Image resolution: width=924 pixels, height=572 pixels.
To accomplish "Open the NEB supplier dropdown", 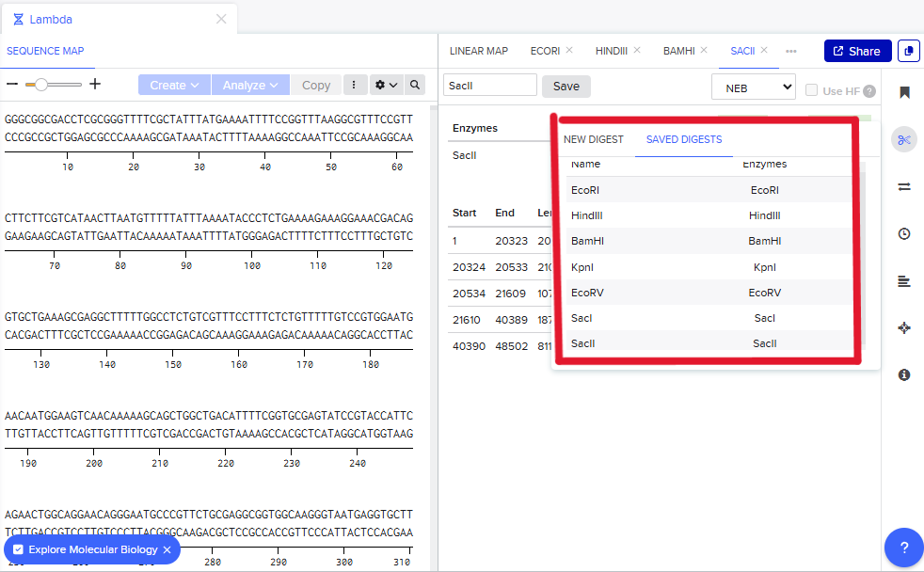I will click(753, 87).
